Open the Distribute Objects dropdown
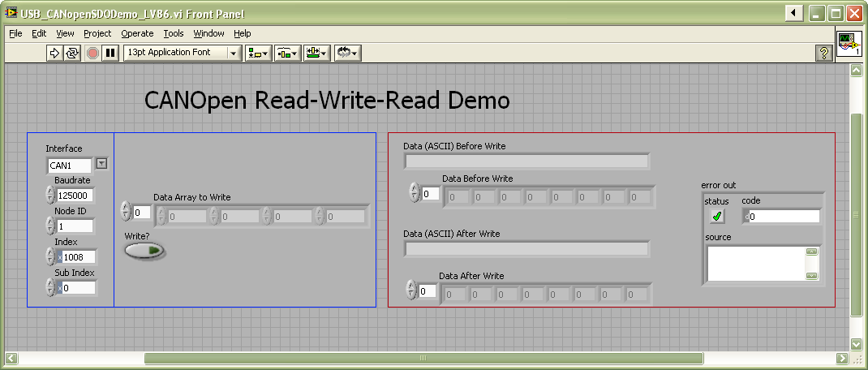The height and width of the screenshot is (370, 868). pyautogui.click(x=288, y=53)
